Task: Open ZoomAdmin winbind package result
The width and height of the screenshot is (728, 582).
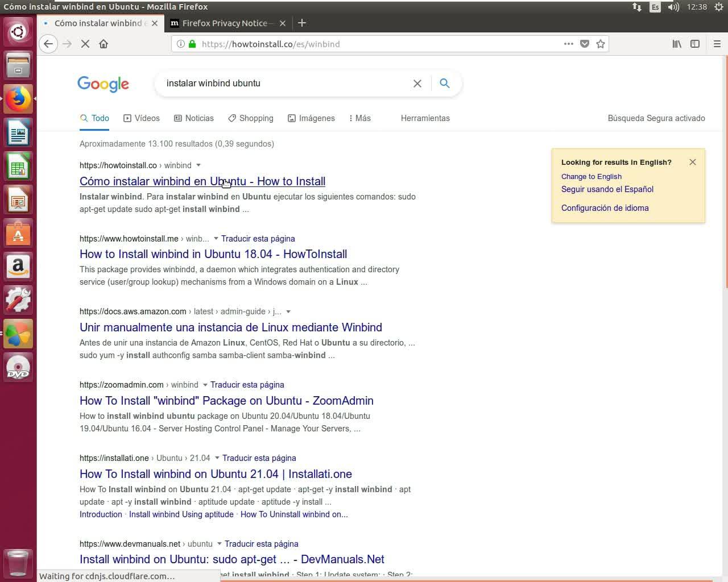Action: click(x=226, y=401)
